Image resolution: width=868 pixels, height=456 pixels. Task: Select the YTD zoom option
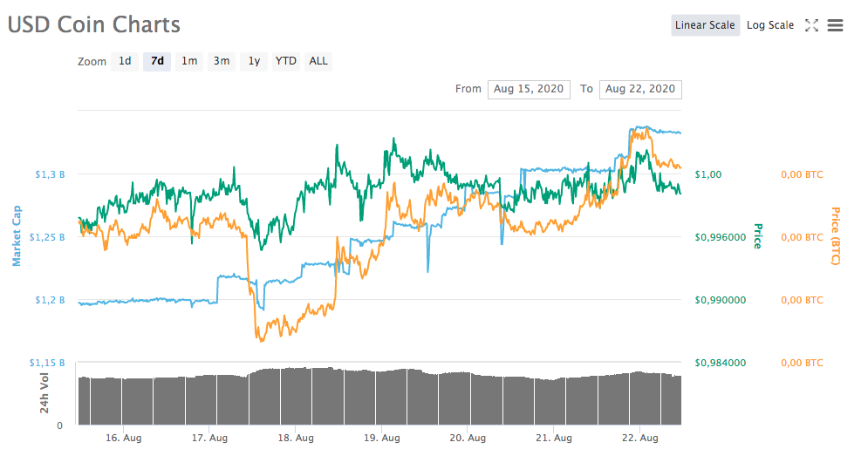[x=286, y=61]
